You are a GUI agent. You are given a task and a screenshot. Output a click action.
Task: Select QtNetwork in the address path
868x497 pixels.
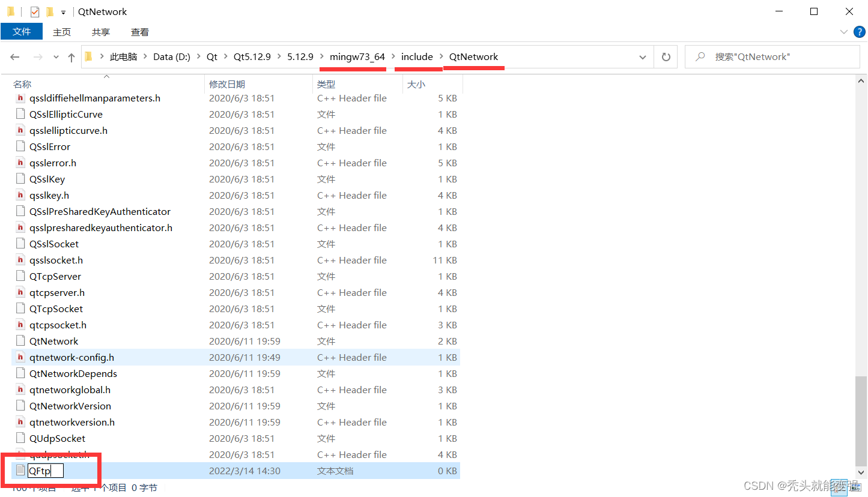tap(473, 57)
